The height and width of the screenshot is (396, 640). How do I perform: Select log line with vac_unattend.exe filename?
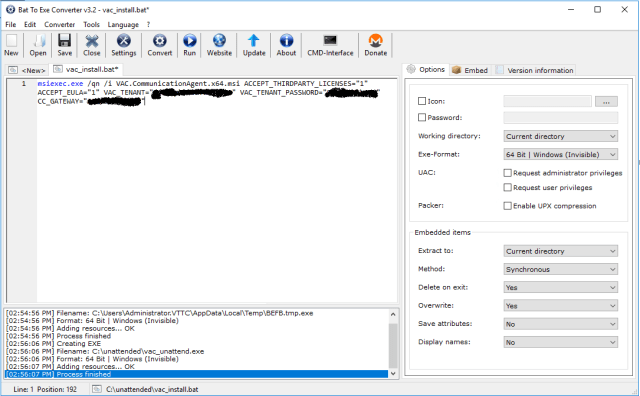196,351
